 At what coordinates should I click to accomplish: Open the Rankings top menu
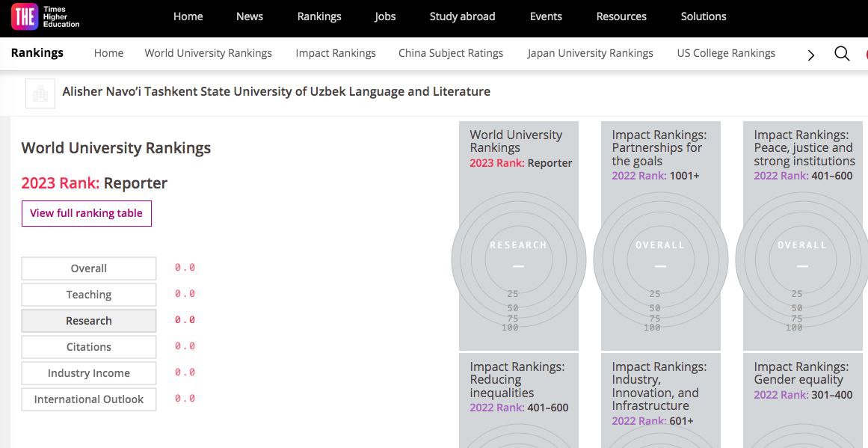(x=319, y=16)
